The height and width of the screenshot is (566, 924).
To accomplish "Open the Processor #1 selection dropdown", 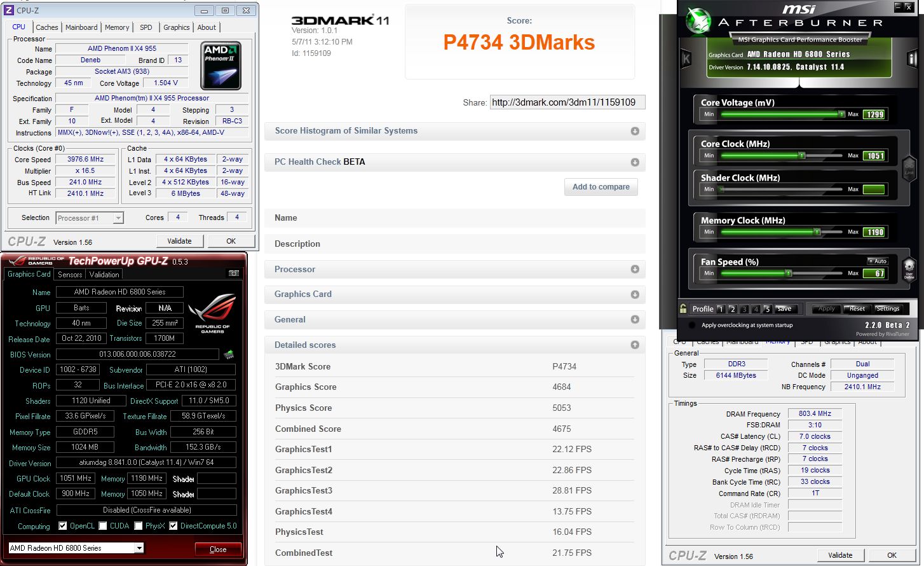I will tap(90, 217).
